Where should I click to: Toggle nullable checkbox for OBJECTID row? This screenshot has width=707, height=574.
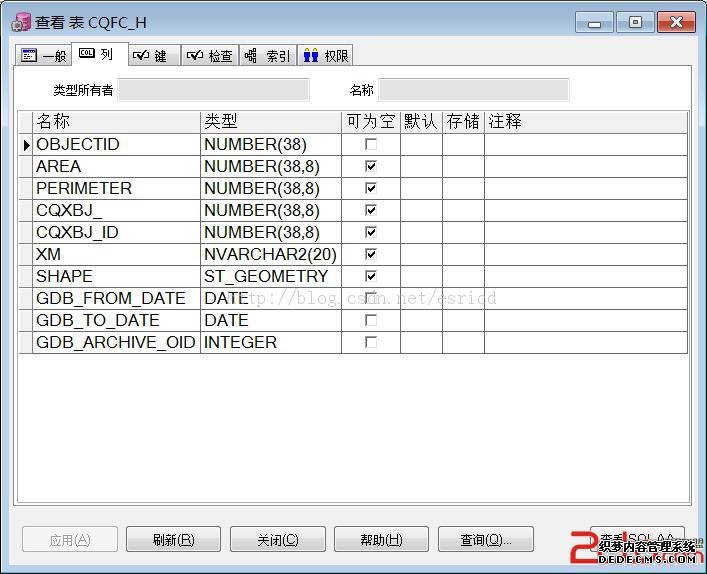(371, 144)
